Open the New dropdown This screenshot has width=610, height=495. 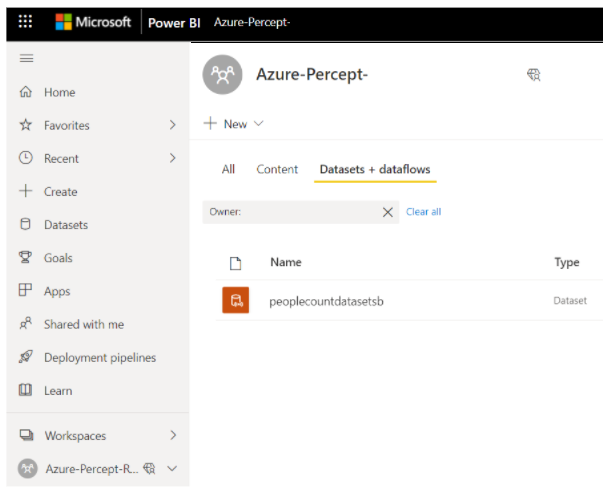233,124
